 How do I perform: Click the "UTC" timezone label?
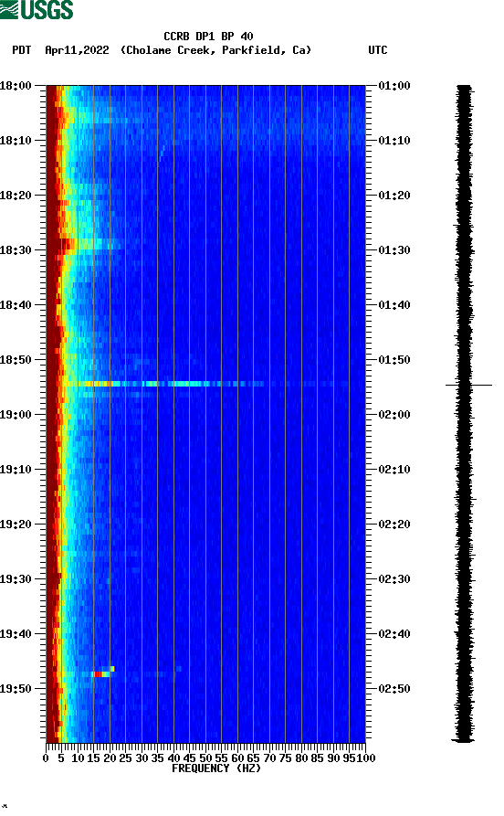pos(378,50)
